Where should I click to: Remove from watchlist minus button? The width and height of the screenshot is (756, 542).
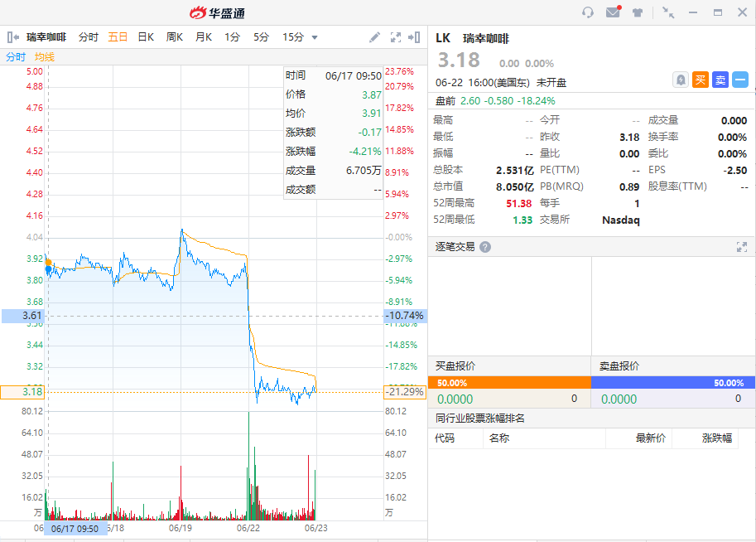point(740,80)
